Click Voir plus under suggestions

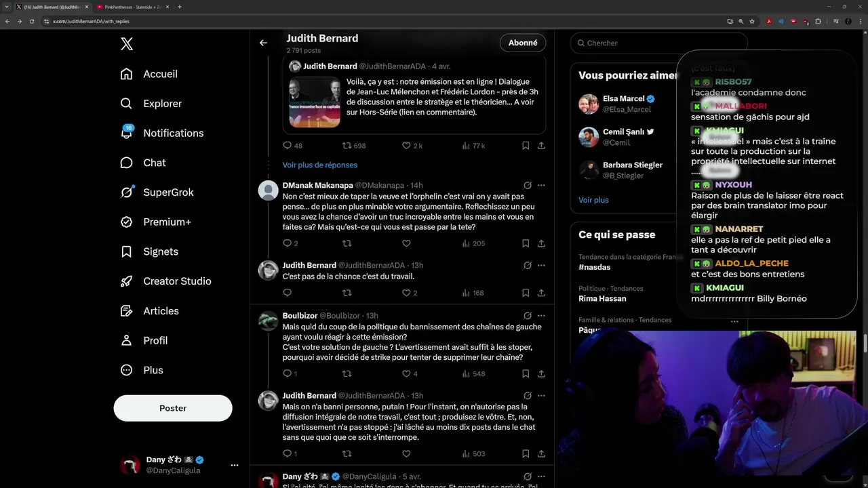click(593, 200)
